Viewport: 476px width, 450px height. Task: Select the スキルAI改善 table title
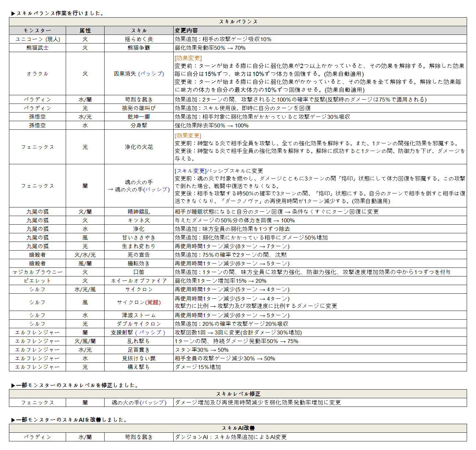click(238, 428)
